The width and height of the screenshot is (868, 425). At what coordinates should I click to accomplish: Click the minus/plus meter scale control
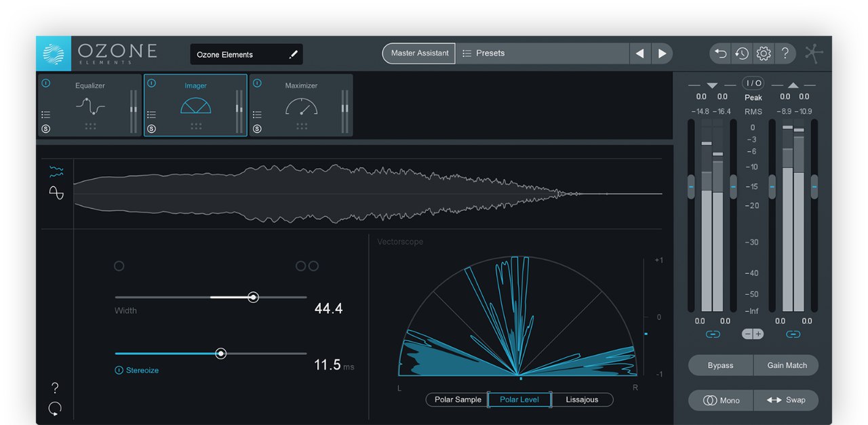pos(753,334)
